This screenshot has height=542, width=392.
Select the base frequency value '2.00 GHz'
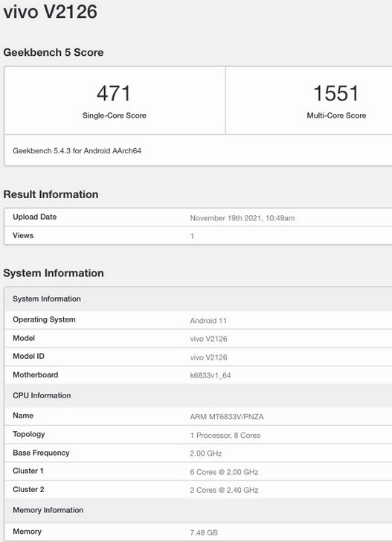coord(206,453)
